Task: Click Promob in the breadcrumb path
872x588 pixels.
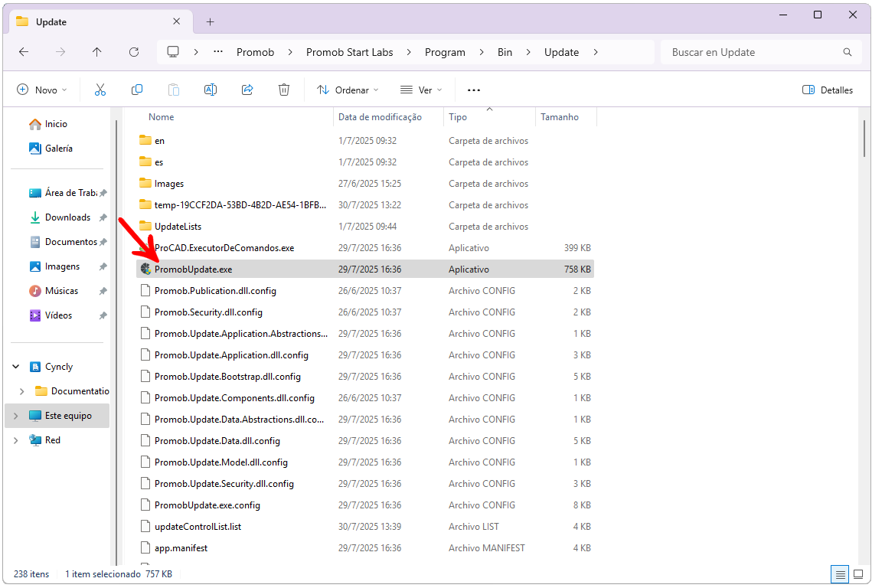Action: pyautogui.click(x=255, y=52)
